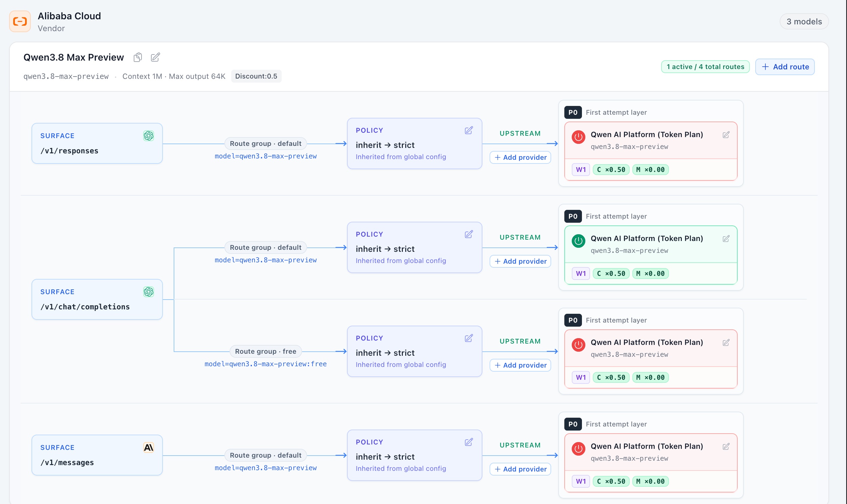Click P0 priority badge on /v1/messages layer
The image size is (847, 504).
point(573,424)
